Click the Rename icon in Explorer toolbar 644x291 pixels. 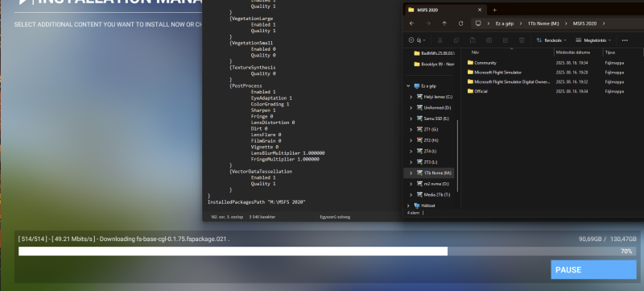pos(489,40)
